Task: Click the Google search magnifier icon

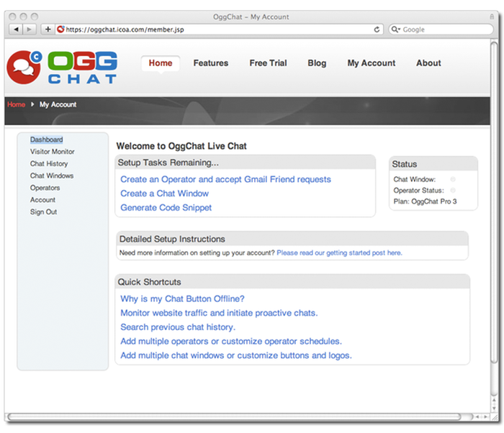Action: pyautogui.click(x=395, y=29)
